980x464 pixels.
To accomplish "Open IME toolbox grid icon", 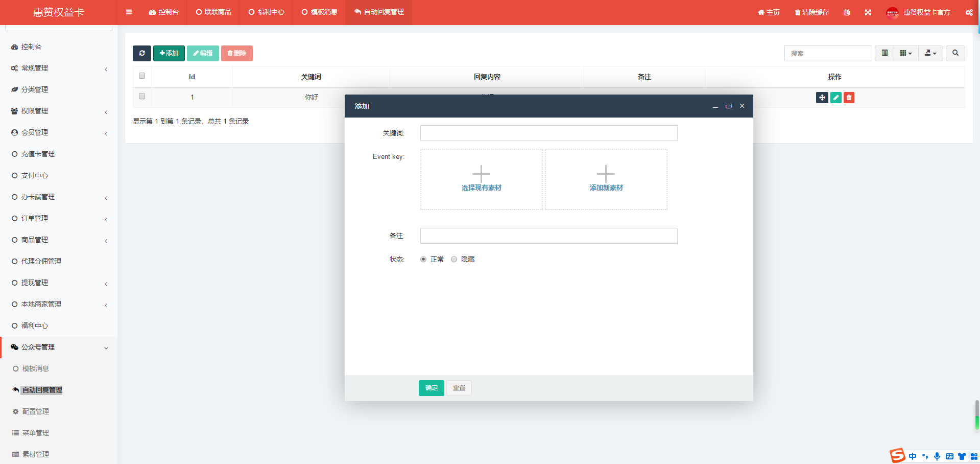I will 974,456.
